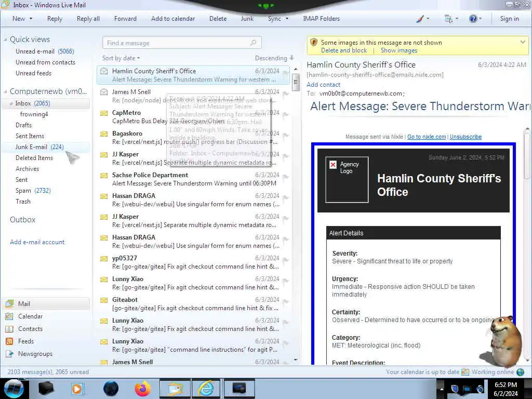
Task: Click the Add contact link
Action: click(323, 85)
